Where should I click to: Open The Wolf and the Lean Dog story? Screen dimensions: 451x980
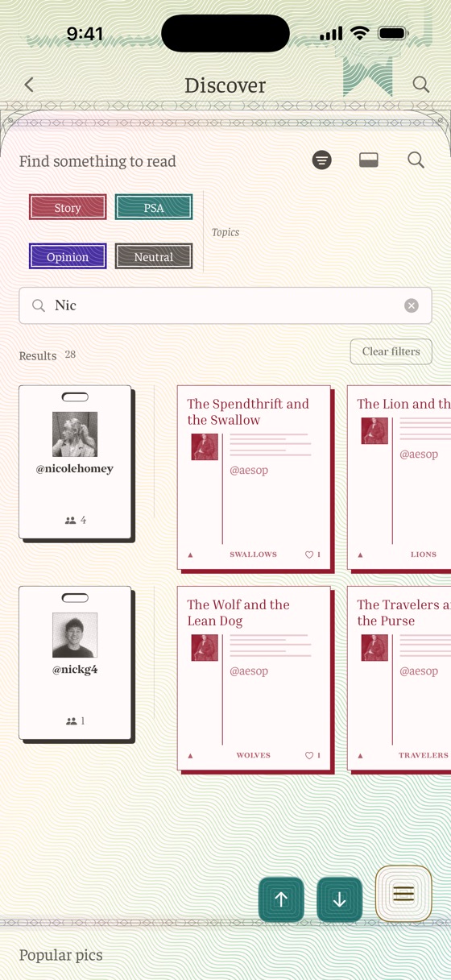tap(254, 678)
